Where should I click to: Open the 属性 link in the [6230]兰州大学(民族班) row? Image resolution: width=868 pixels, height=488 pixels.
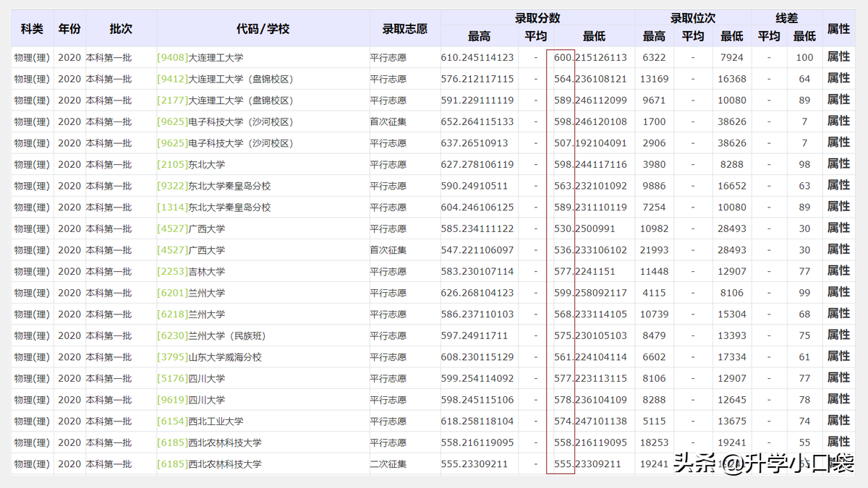pos(838,335)
